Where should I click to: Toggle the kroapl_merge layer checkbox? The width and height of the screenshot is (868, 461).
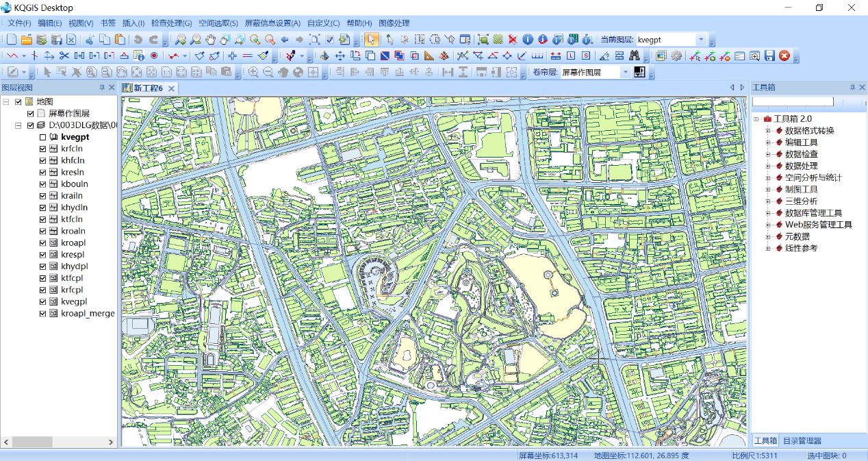[x=43, y=313]
